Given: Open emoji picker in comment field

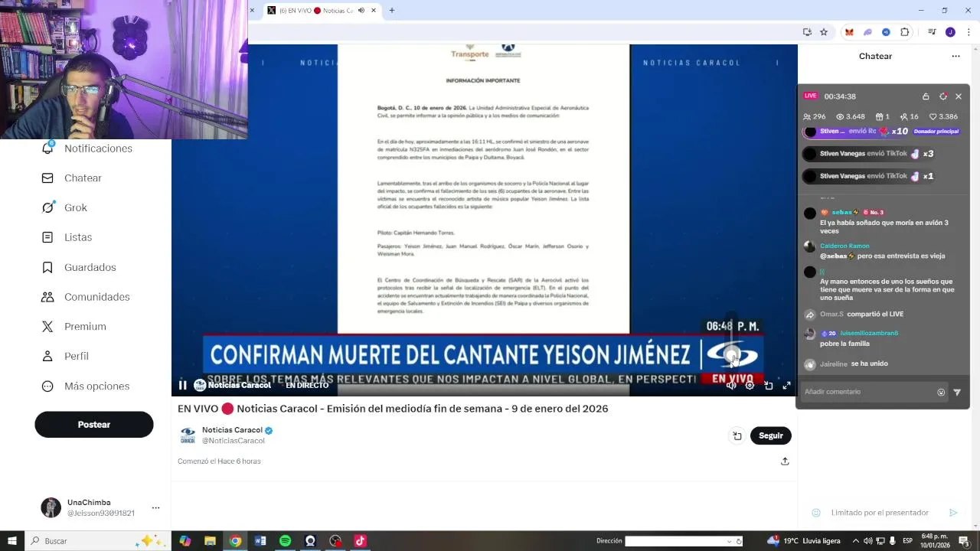Looking at the screenshot, I should click(941, 392).
